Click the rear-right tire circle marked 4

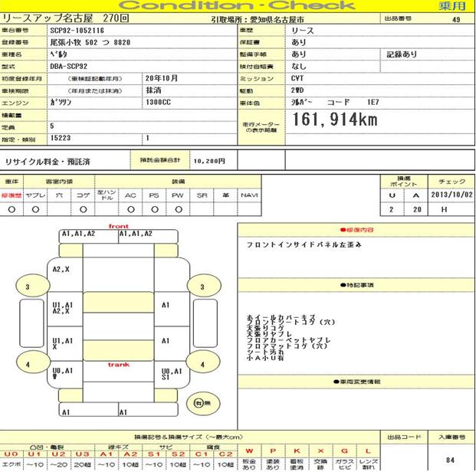click(x=203, y=365)
